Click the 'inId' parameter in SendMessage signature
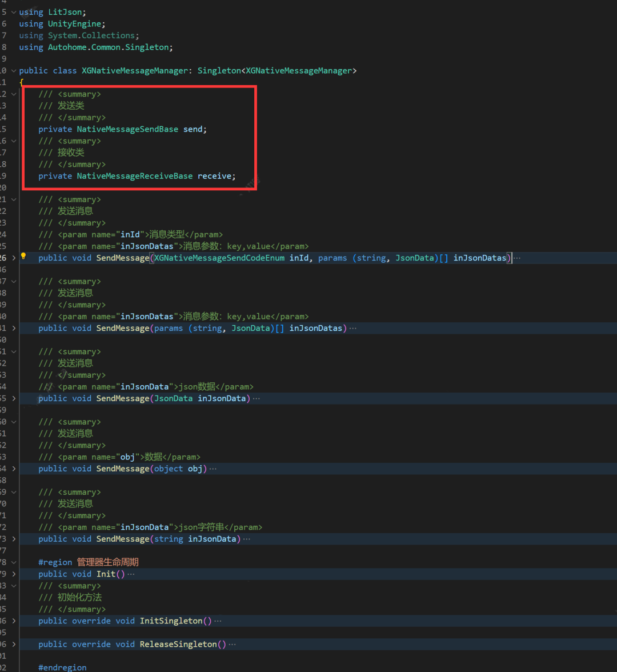Viewport: 617px width, 672px height. (299, 258)
